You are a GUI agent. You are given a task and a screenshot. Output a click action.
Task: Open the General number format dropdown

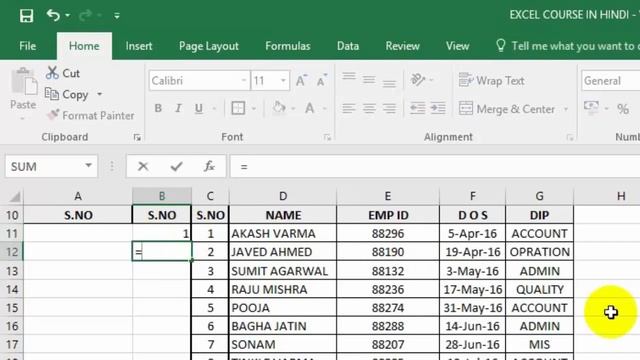611,80
